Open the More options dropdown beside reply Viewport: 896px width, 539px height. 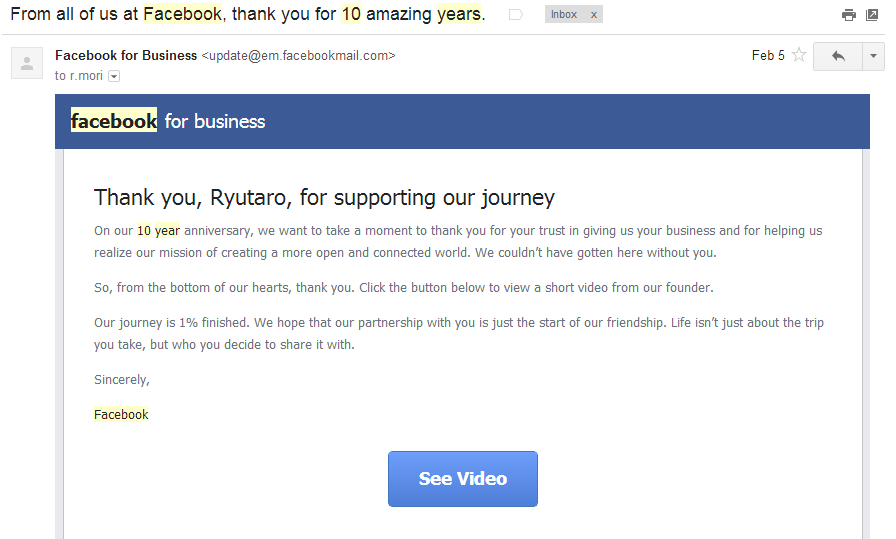click(874, 56)
